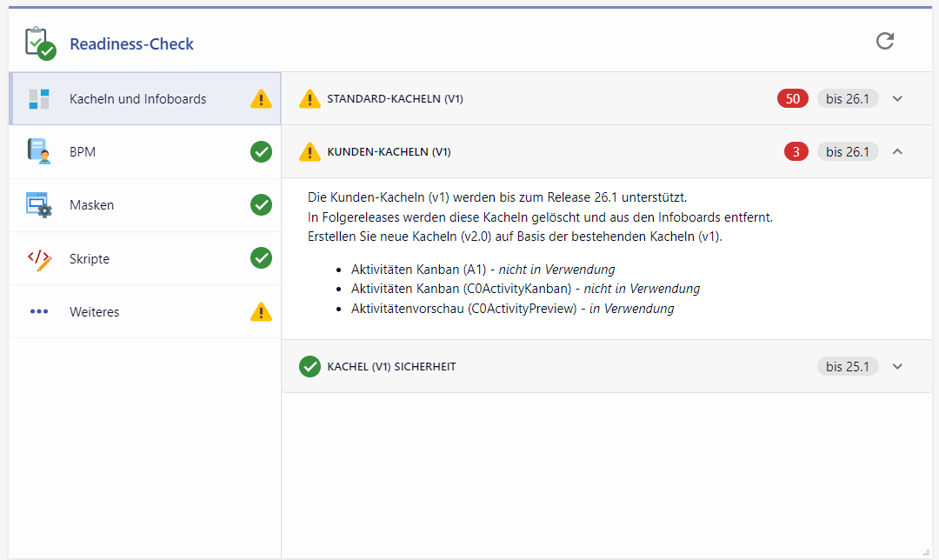This screenshot has height=560, width=939.
Task: Click the Kacheln und Infoboards tile icon
Action: pyautogui.click(x=39, y=99)
